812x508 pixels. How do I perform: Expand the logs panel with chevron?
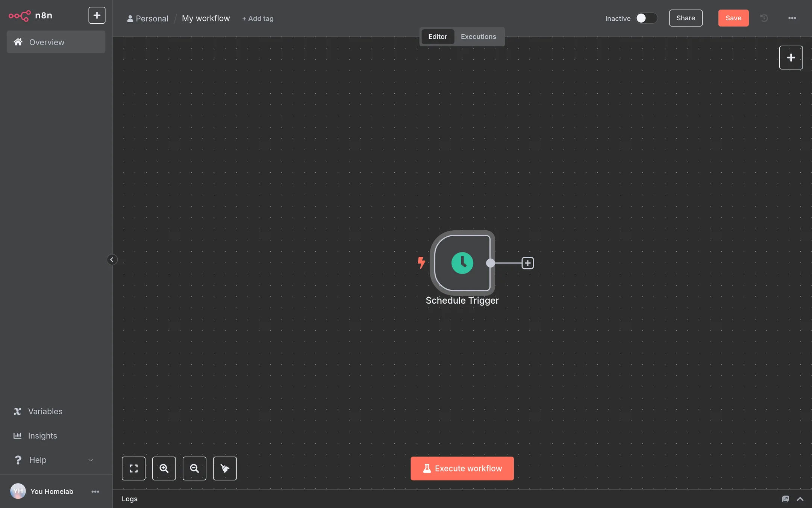(800, 499)
